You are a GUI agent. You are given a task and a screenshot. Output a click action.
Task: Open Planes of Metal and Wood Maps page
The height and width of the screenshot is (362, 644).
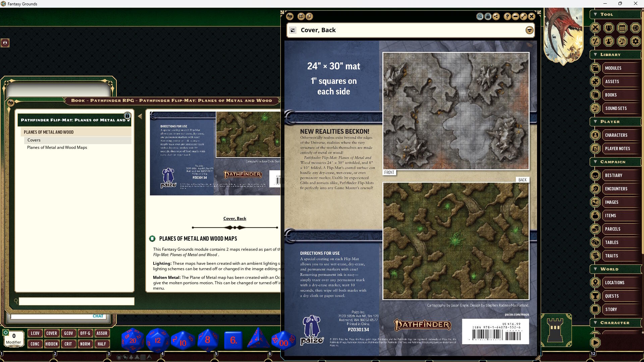(57, 147)
